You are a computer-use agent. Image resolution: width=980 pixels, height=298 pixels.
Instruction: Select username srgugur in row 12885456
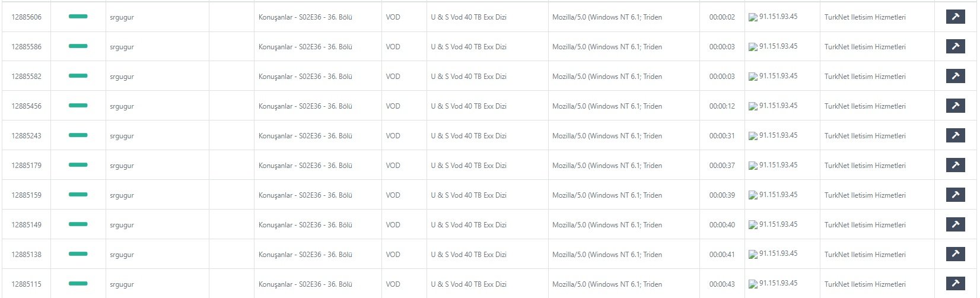[122, 106]
